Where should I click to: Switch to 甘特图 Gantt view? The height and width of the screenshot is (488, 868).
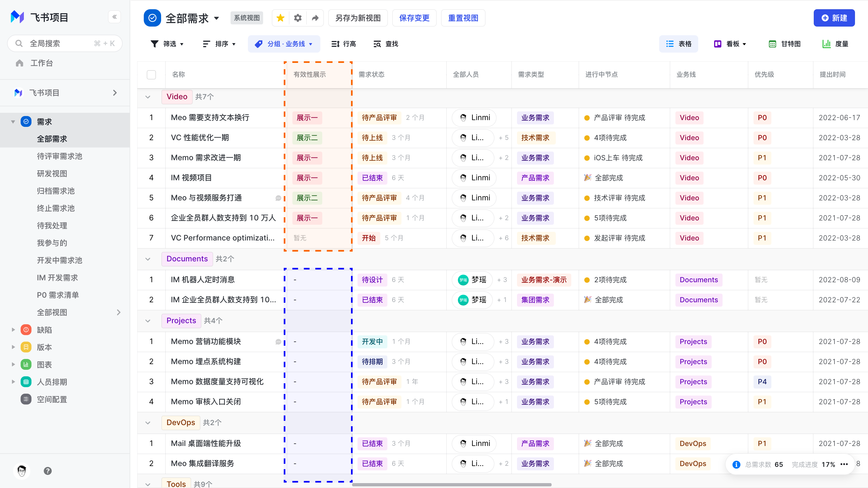pos(784,44)
